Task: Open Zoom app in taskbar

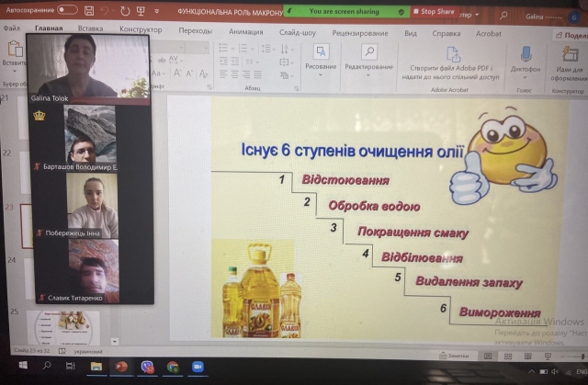Action: click(x=197, y=366)
